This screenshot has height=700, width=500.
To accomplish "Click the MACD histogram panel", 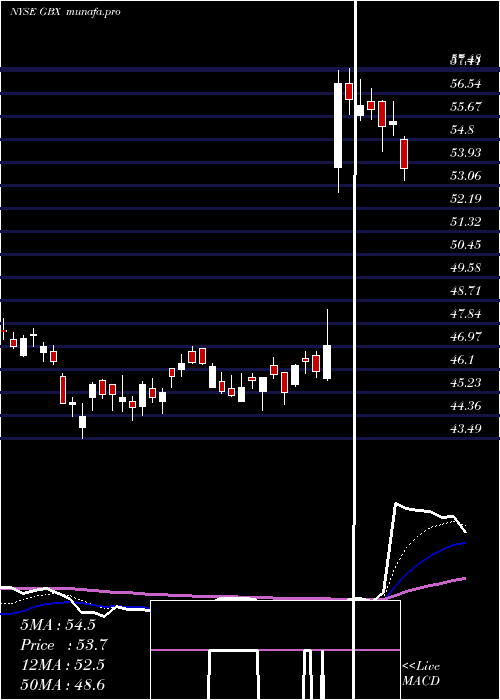I will (x=275, y=650).
